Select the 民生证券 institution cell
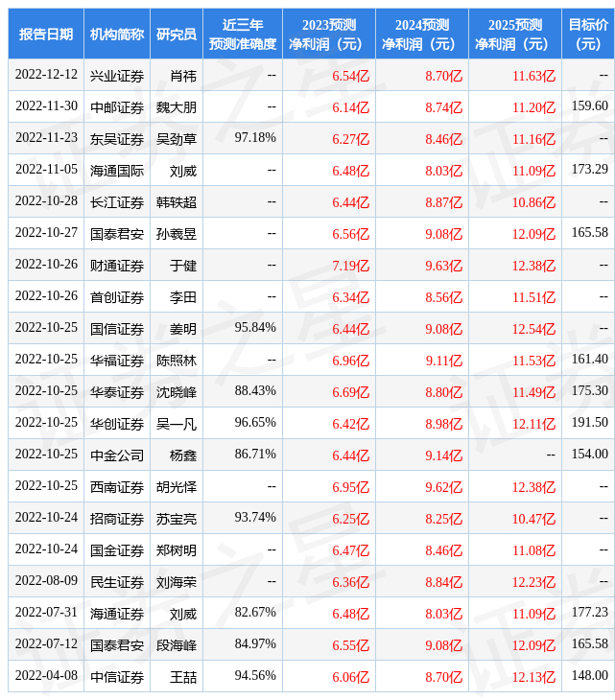 [x=117, y=582]
